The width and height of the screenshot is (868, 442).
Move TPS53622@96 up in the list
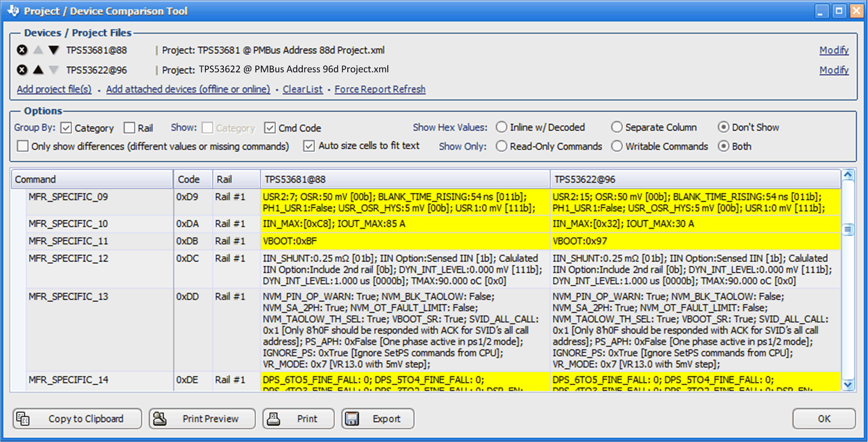[x=38, y=69]
